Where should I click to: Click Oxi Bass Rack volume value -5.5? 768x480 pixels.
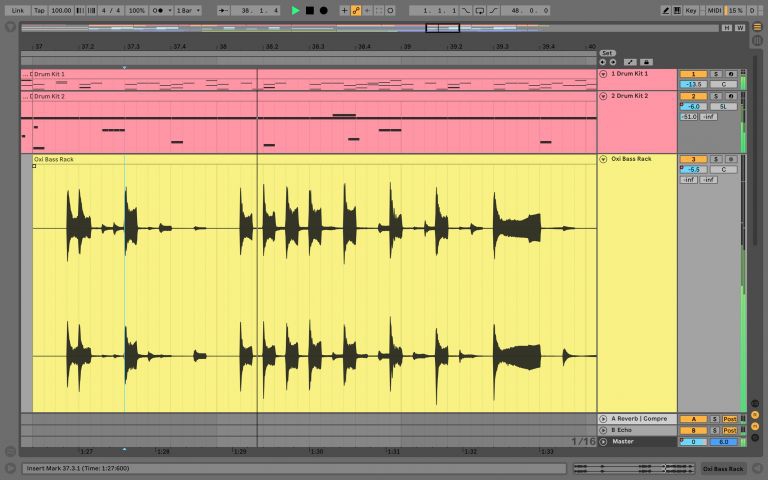coord(694,169)
